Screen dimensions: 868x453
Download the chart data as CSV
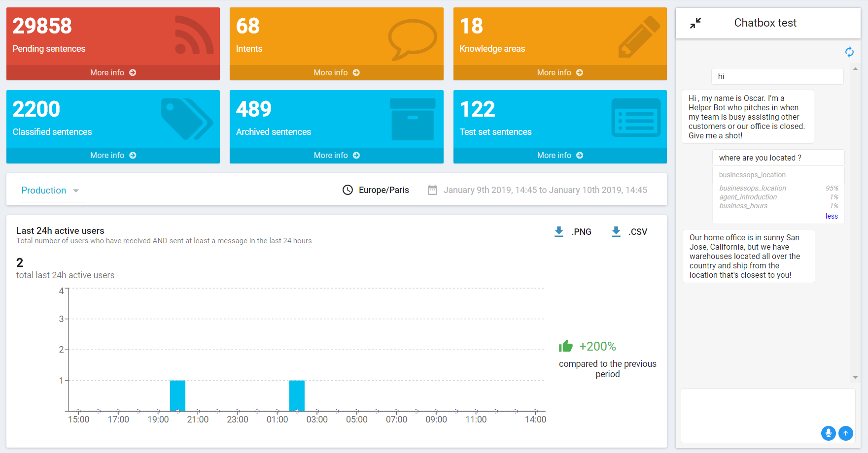pos(629,231)
